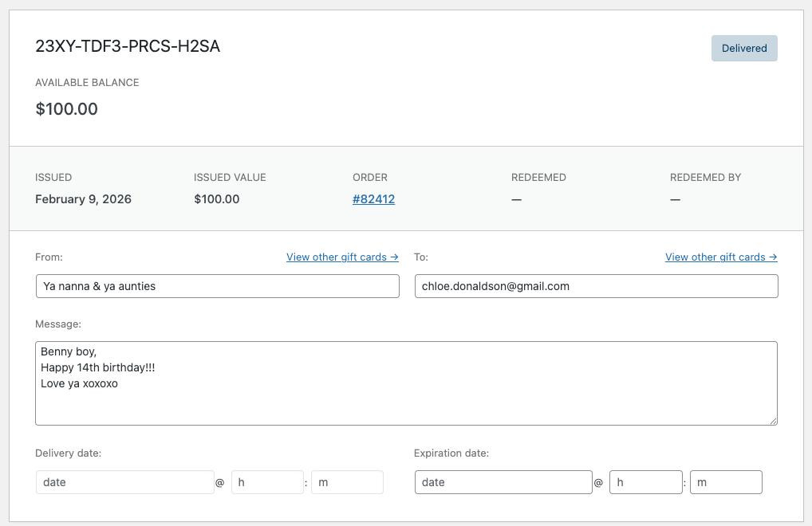This screenshot has width=812, height=526.
Task: Grab the Message box resize handle
Action: pos(773,421)
